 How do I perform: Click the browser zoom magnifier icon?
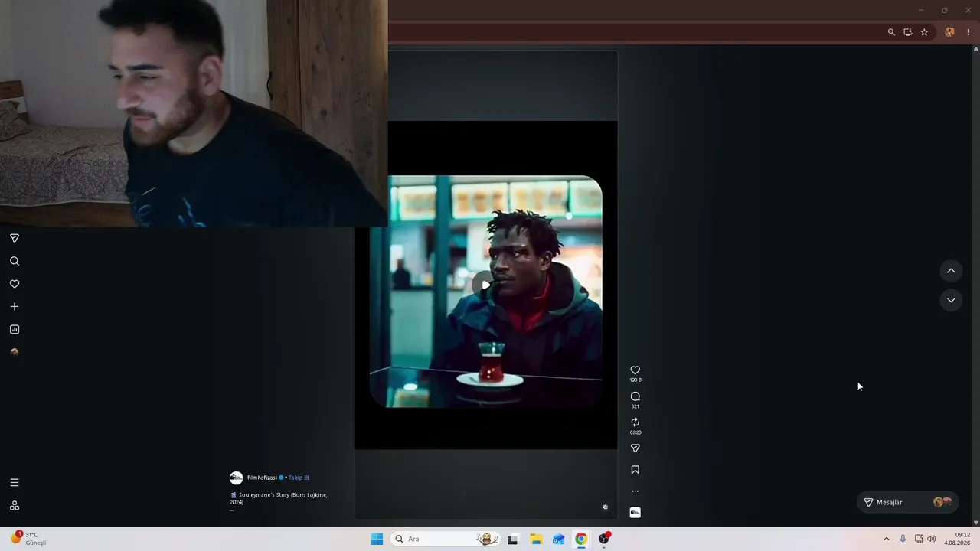click(x=891, y=32)
